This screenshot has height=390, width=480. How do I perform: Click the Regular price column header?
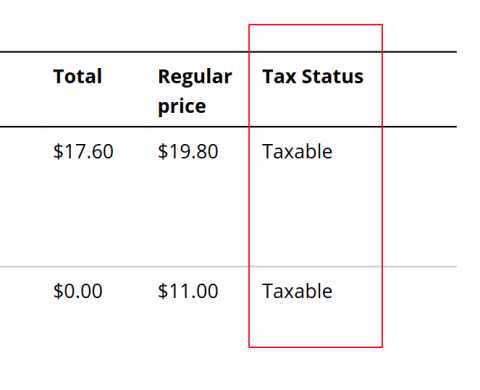pos(195,91)
